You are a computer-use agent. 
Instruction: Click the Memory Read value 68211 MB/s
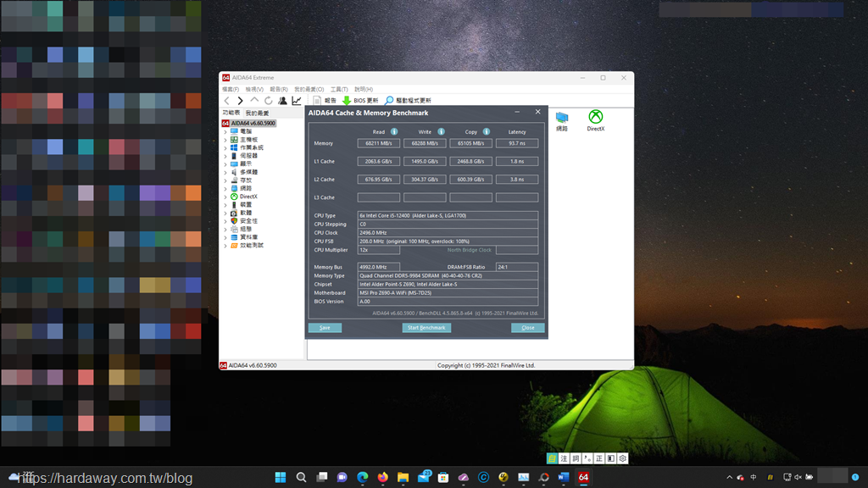point(379,143)
